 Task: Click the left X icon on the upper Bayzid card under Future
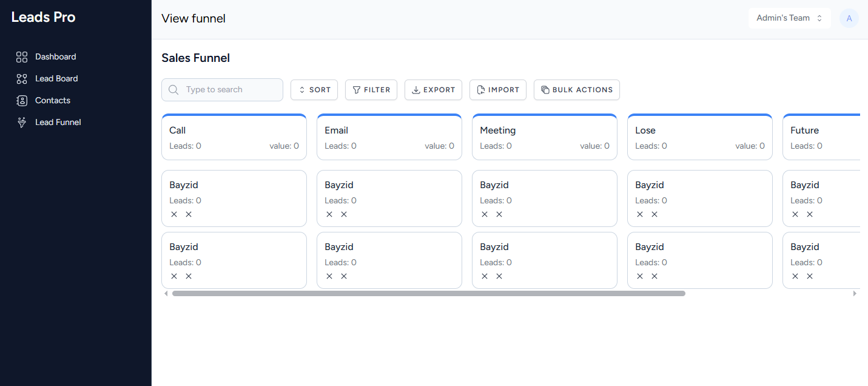click(x=795, y=214)
